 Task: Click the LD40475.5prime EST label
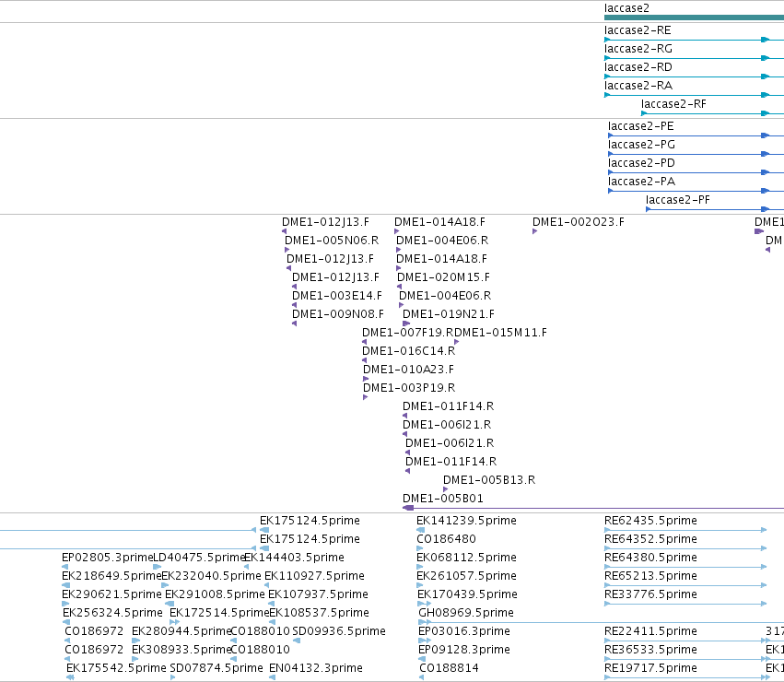click(198, 558)
